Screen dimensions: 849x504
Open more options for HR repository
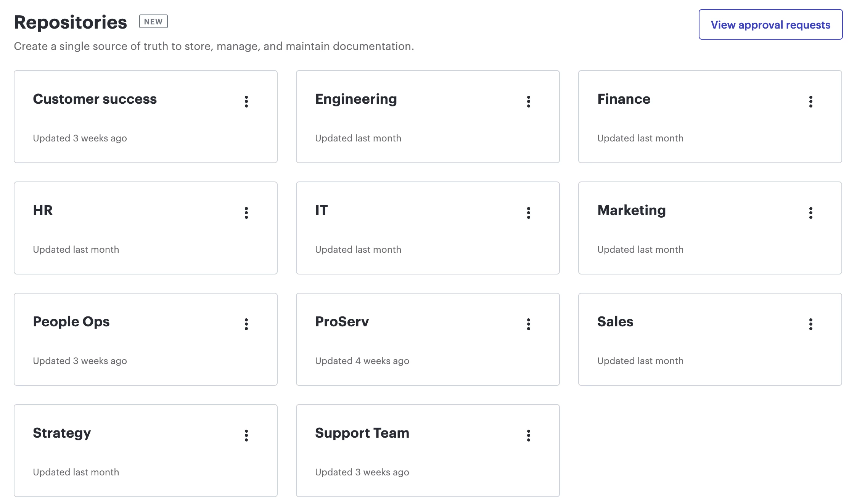(x=246, y=213)
